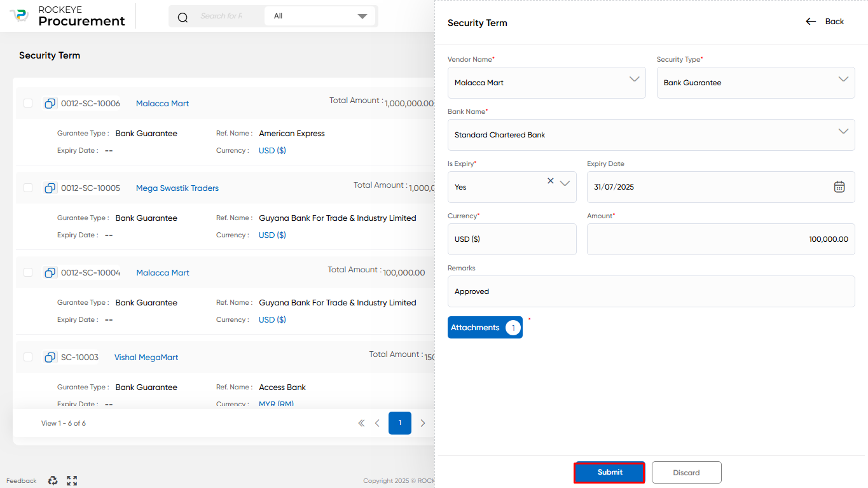Click the USD ($) currency for 0012-SC-10006
This screenshot has height=488, width=868.
pyautogui.click(x=272, y=151)
